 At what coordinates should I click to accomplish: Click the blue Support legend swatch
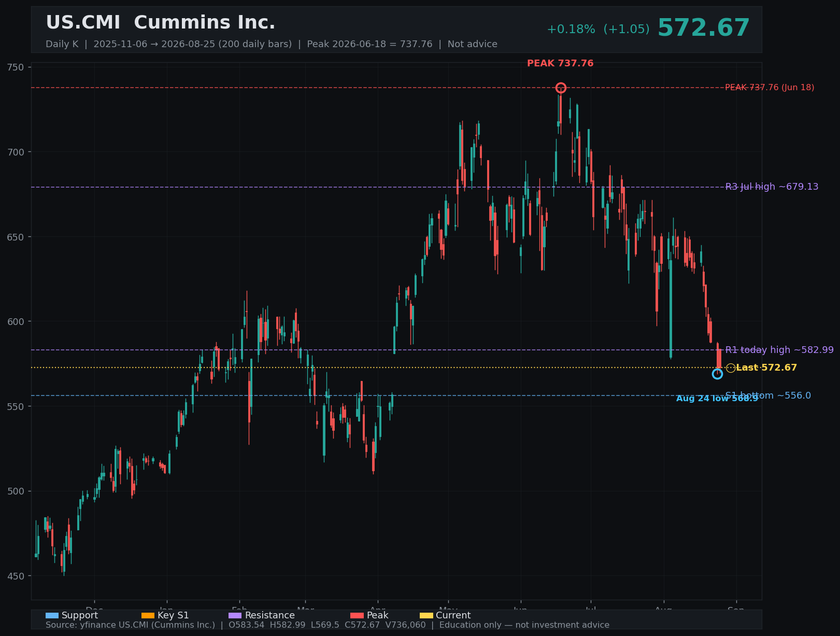[x=52, y=615]
